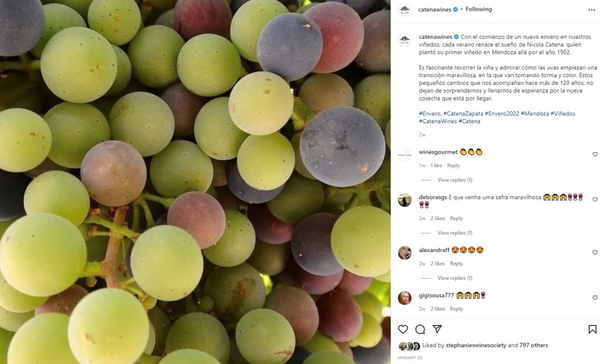Open the catenawines avatar in the header

404,10
